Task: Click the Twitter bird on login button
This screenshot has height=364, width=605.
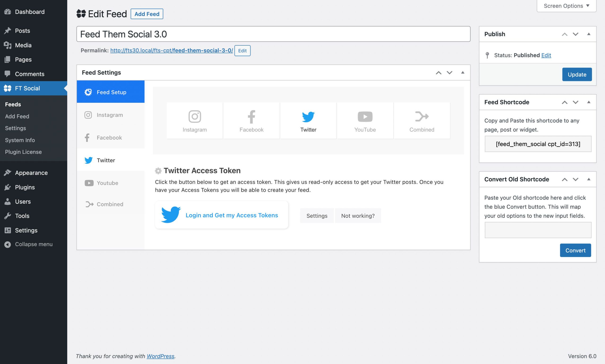Action: click(x=171, y=215)
